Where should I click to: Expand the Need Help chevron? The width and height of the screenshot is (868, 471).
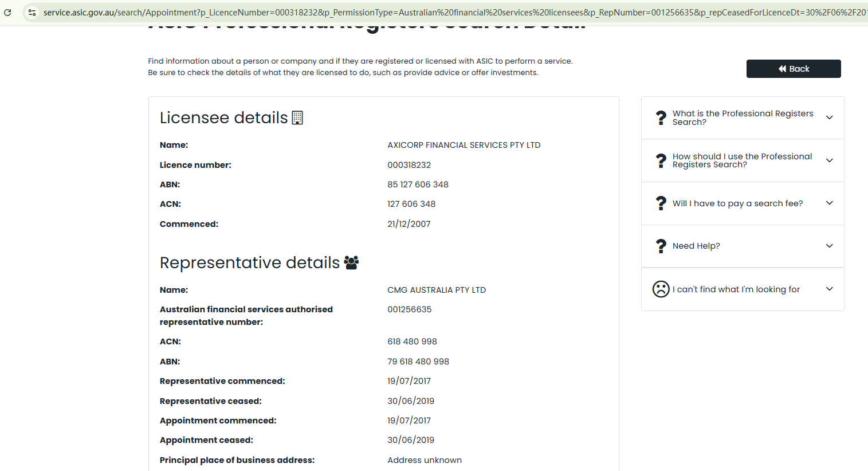[x=829, y=246]
